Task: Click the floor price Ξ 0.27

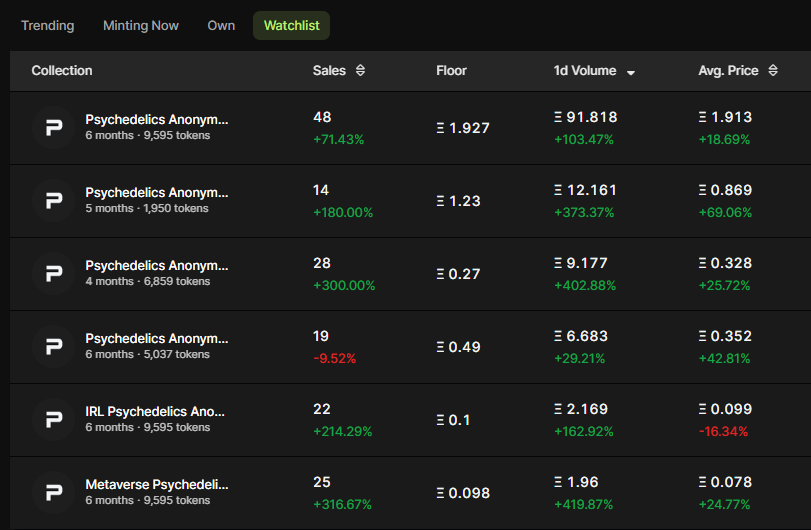Action: point(458,274)
